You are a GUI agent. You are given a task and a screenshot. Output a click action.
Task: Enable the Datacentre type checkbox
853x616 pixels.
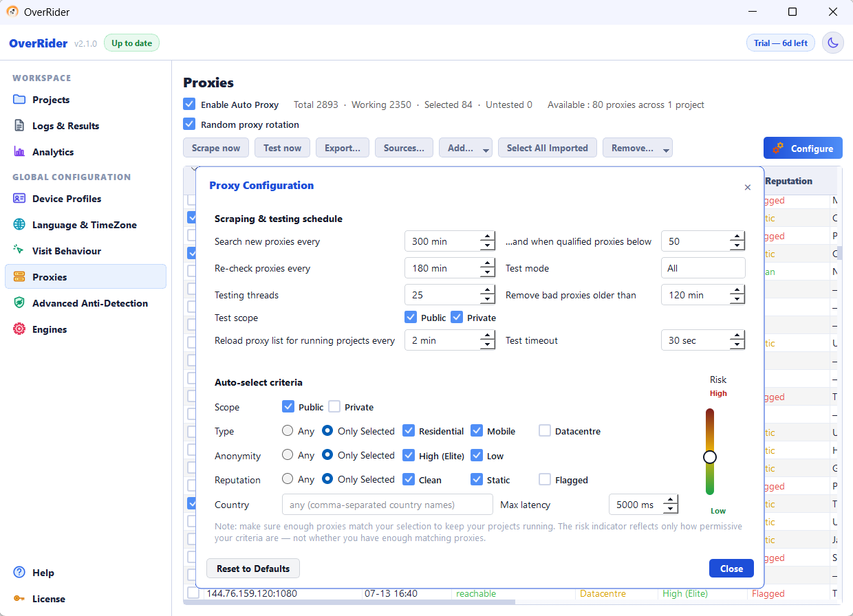coord(545,431)
